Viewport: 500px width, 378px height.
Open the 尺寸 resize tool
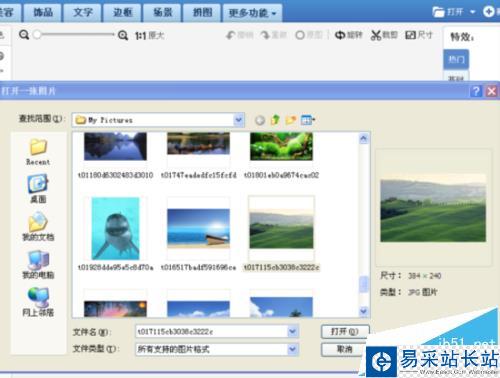(x=419, y=35)
